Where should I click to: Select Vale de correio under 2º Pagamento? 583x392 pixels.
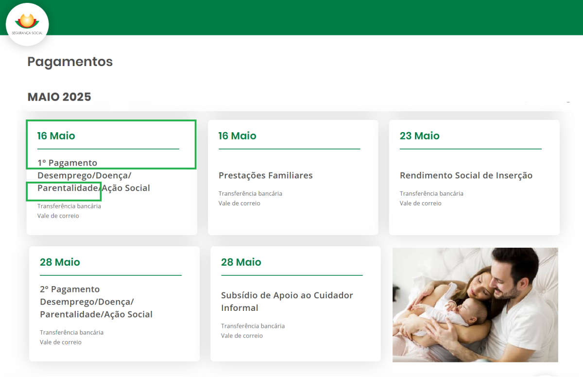(61, 342)
